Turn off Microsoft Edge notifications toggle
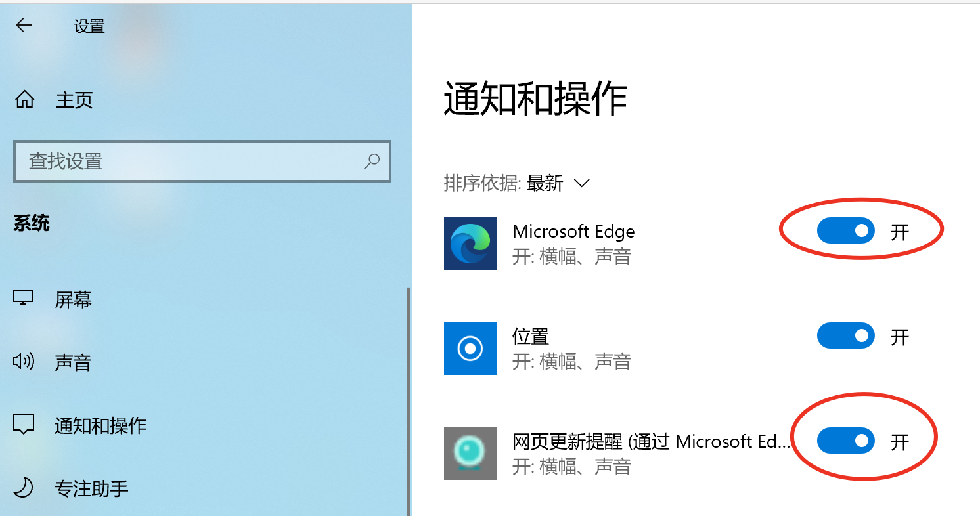Viewport: 980px width, 516px height. click(x=846, y=230)
